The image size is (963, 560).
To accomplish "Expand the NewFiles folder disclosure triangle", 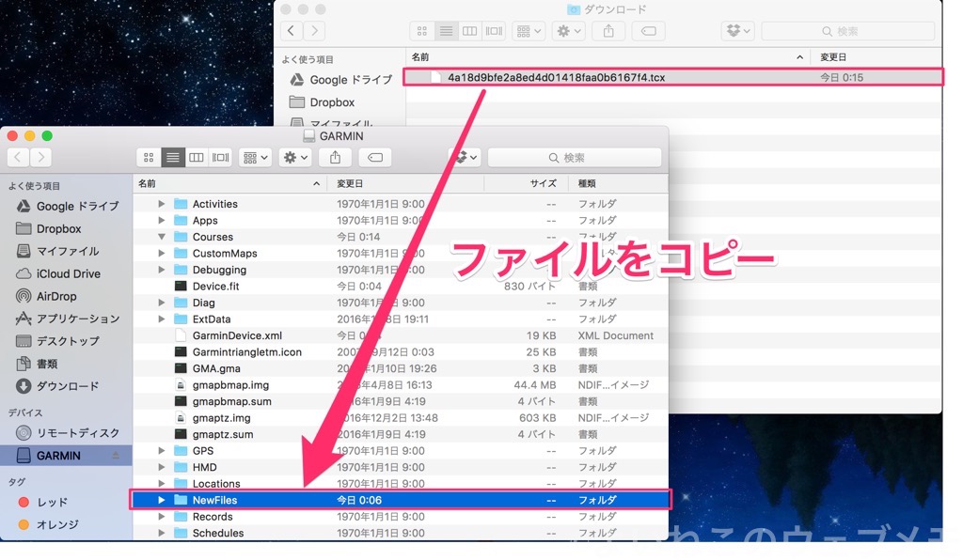I will coord(162,500).
